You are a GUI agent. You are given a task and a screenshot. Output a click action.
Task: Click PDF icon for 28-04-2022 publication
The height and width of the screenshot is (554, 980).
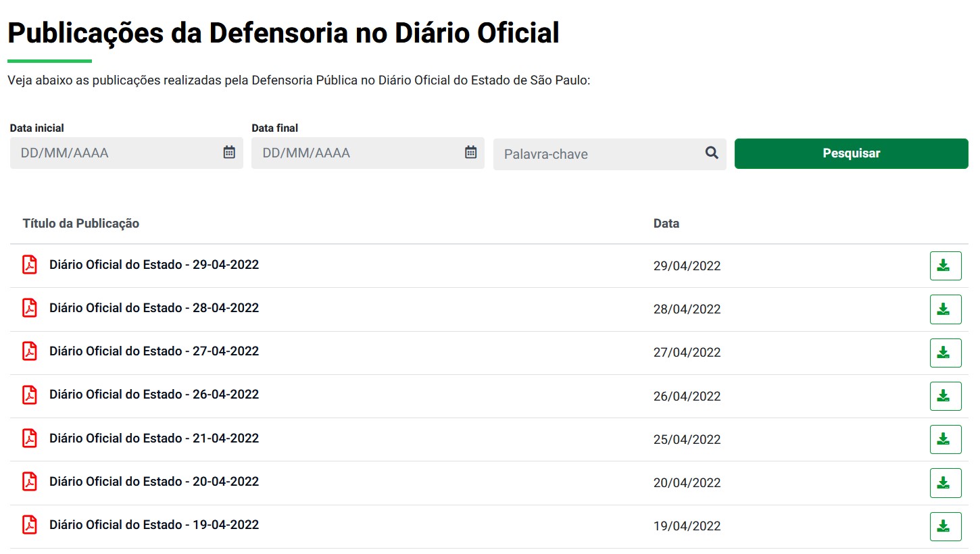[30, 308]
